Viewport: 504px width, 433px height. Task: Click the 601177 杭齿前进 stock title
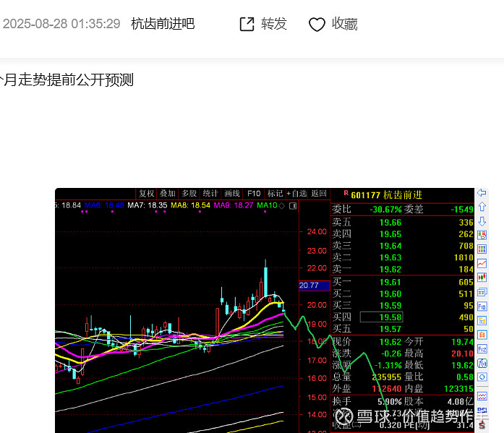[x=386, y=195]
